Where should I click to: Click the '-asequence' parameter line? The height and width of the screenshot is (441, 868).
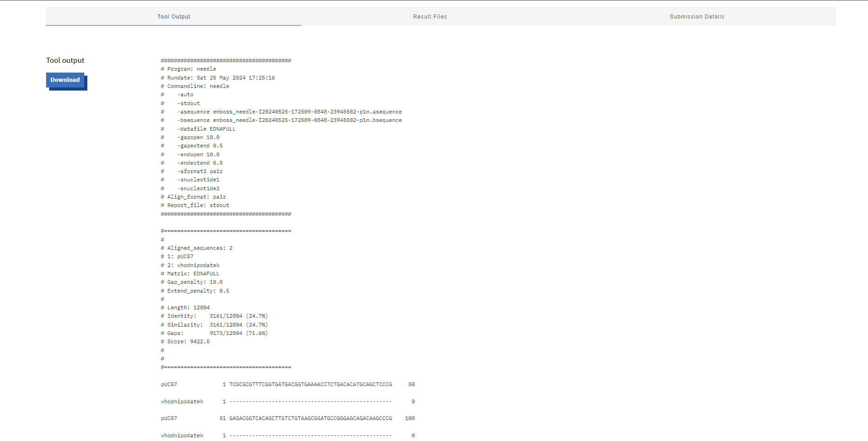281,112
